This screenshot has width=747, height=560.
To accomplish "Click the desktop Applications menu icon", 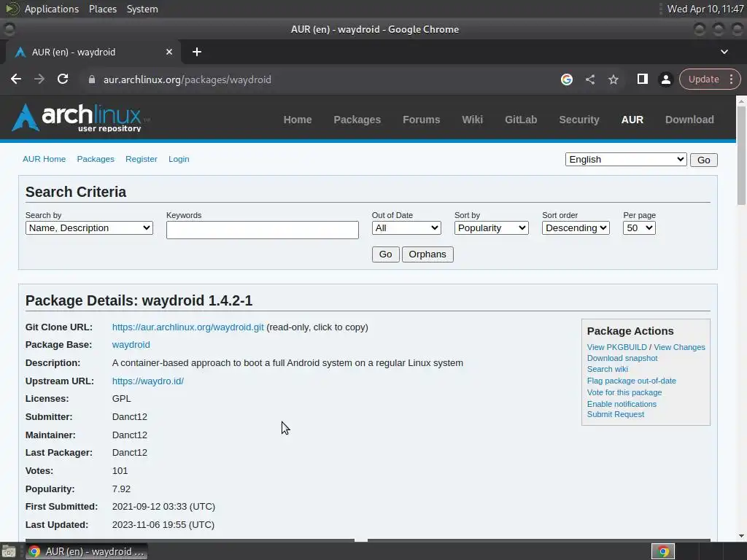I will [x=12, y=9].
